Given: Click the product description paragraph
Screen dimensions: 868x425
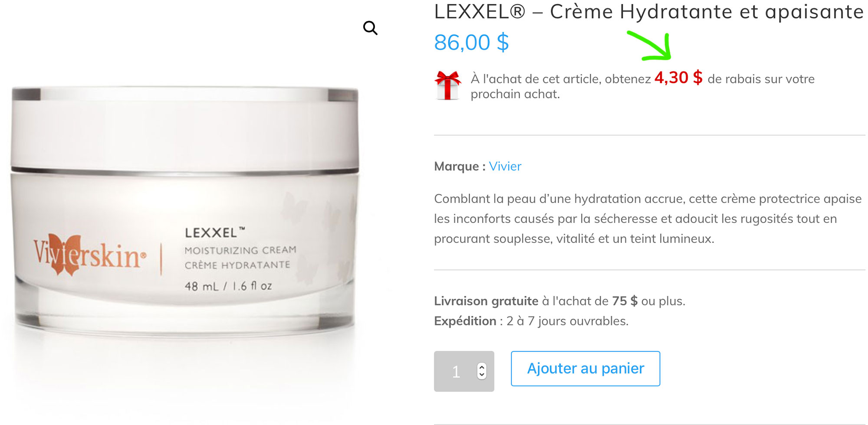Looking at the screenshot, I should (x=648, y=219).
